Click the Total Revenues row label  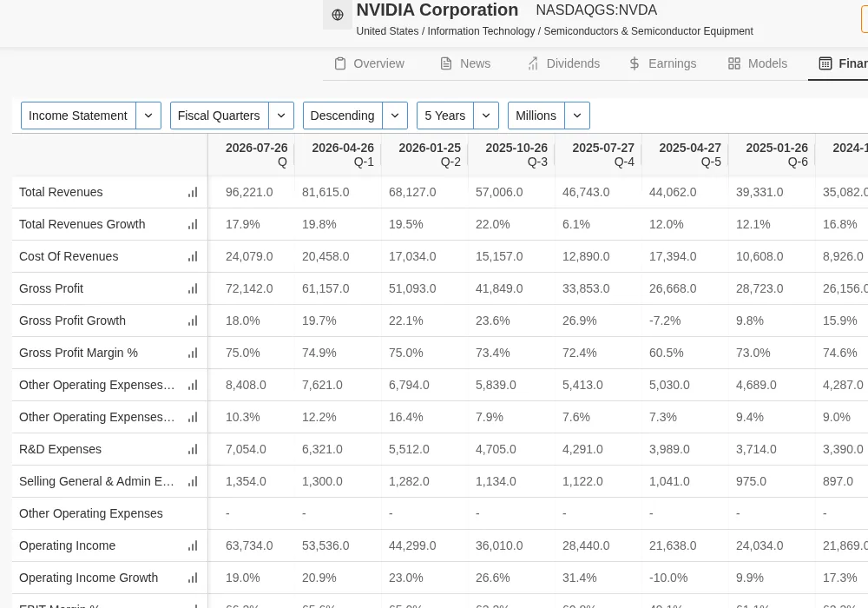[61, 192]
